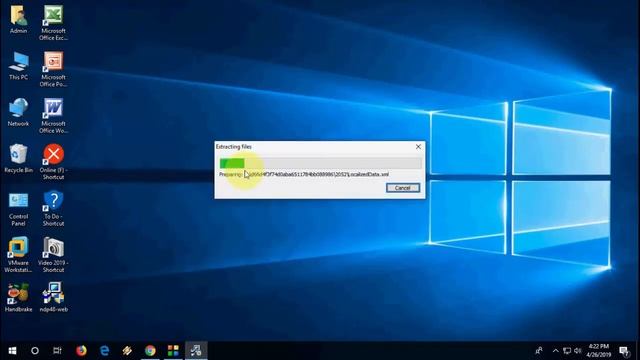Open Handbrake desktop icon
This screenshot has width=640, height=360.
18,298
